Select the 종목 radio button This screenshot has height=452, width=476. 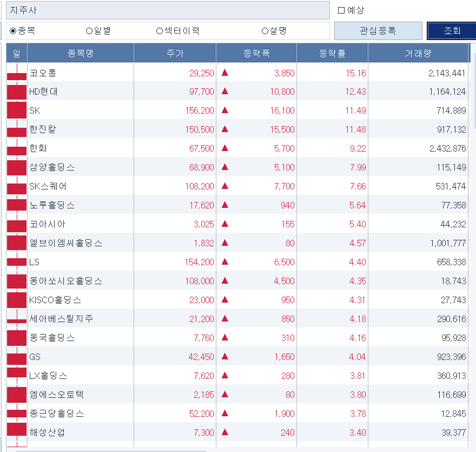point(13,31)
